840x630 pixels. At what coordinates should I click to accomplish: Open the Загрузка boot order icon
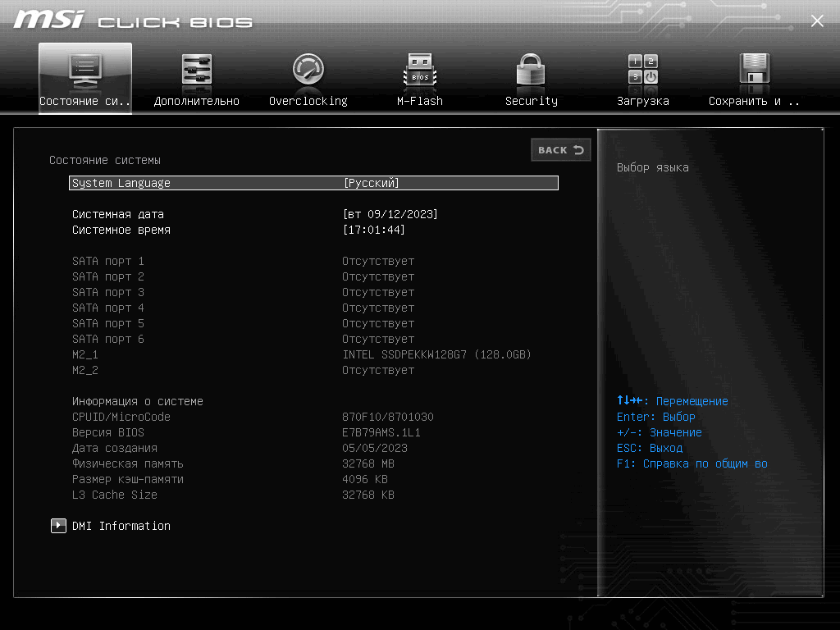click(x=643, y=70)
